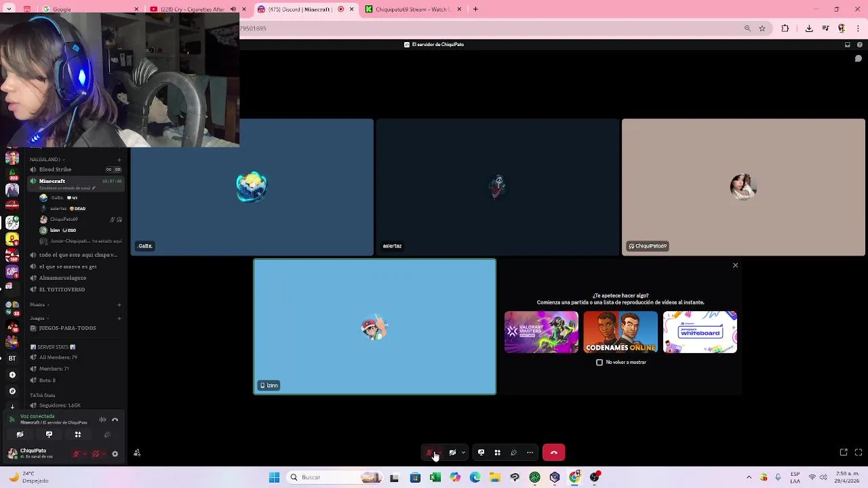The image size is (868, 488).
Task: Start an activity from call bar
Action: (x=497, y=453)
